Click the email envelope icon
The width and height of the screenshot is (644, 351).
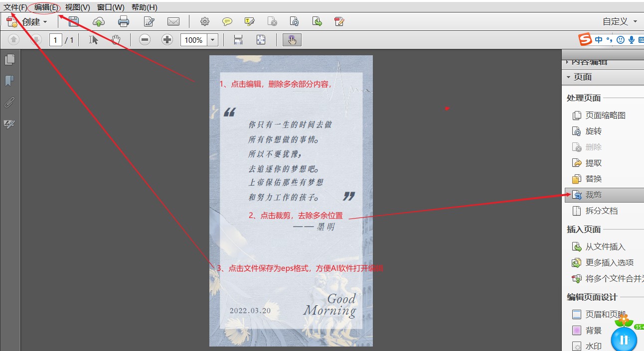tap(173, 21)
